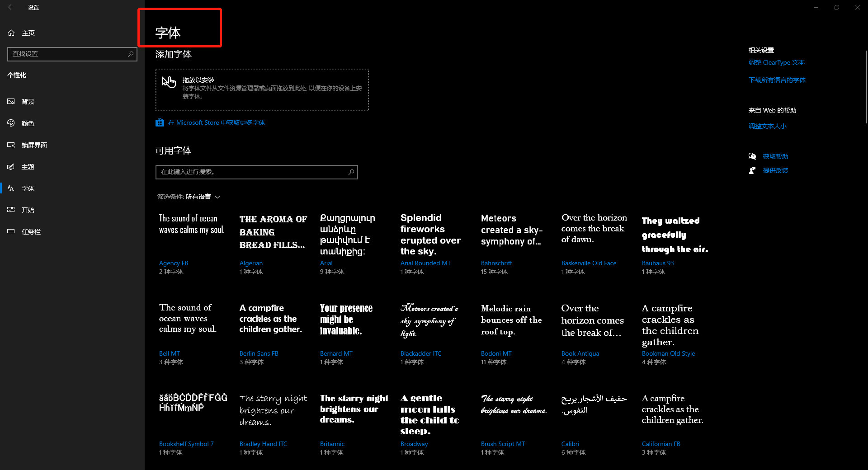
Task: Select the 锁屏界面 monitor icon
Action: click(x=11, y=145)
